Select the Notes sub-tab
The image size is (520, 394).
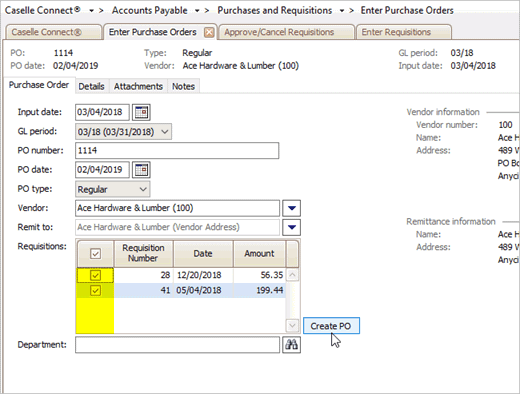[x=183, y=86]
